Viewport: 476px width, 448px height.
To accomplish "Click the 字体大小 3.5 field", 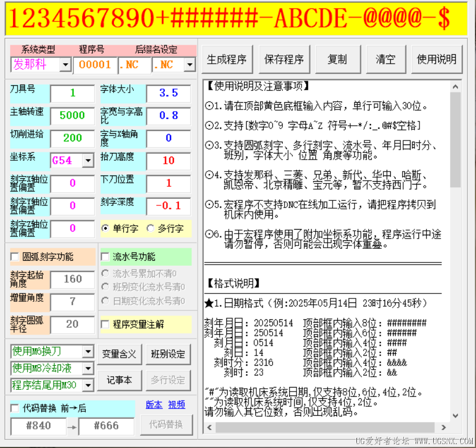I will pos(168,93).
